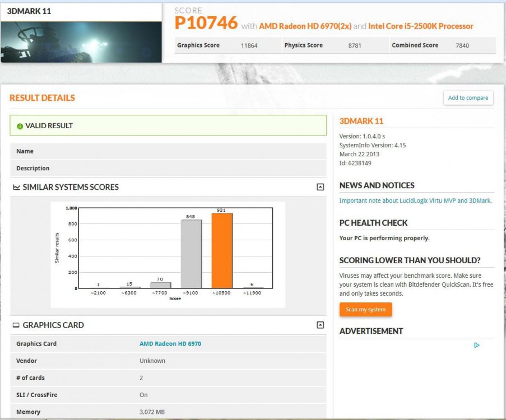Click the SystemInfo Version: 4.15 text
506x420 pixels.
[x=373, y=145]
